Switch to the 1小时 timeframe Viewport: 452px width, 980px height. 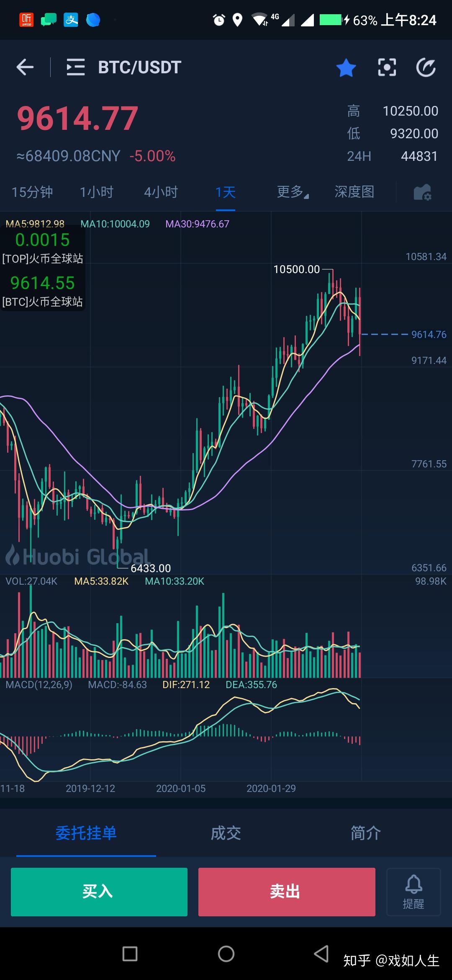[97, 192]
